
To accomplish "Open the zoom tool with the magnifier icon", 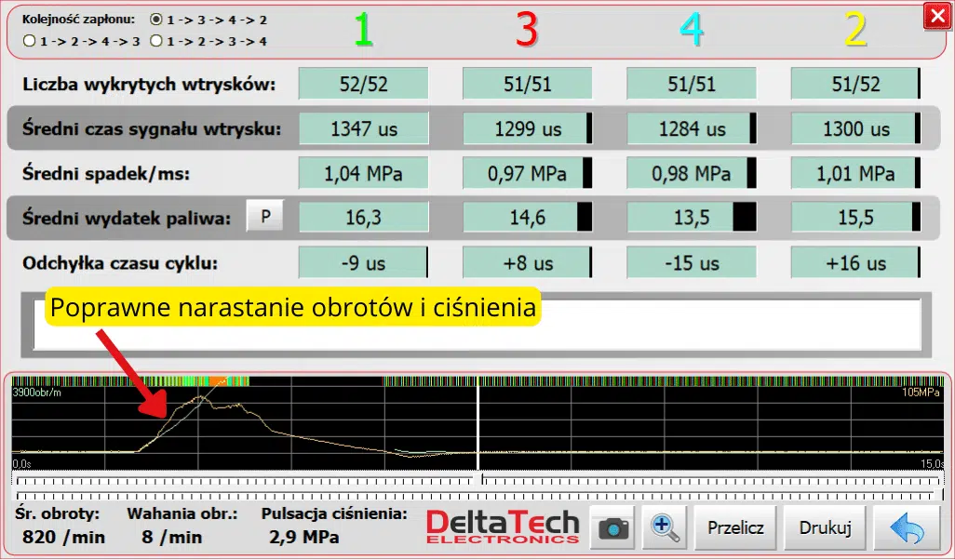I will 663,528.
